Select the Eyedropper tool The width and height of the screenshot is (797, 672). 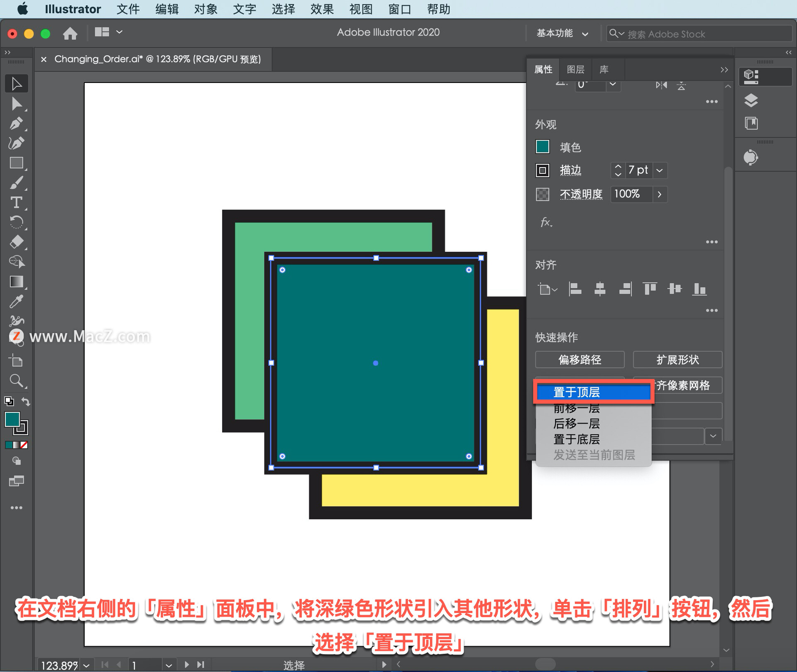point(17,302)
